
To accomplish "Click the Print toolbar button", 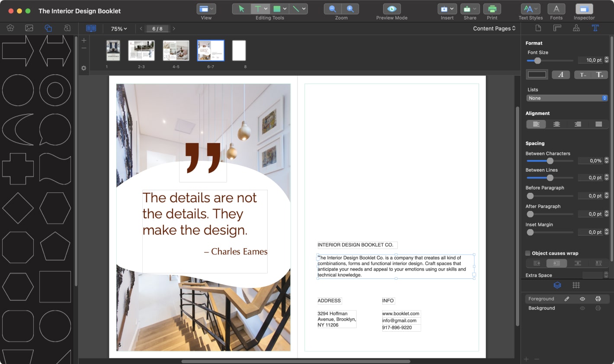I will pyautogui.click(x=492, y=9).
